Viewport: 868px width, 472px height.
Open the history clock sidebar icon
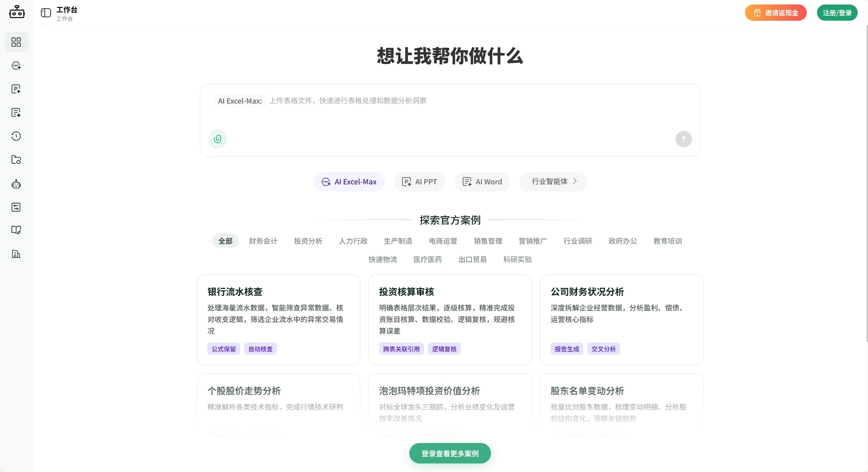click(16, 136)
